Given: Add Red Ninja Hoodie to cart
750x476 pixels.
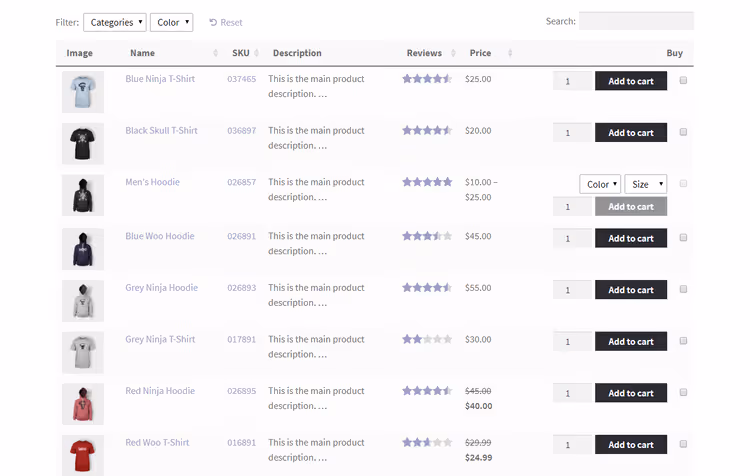Looking at the screenshot, I should (x=631, y=393).
